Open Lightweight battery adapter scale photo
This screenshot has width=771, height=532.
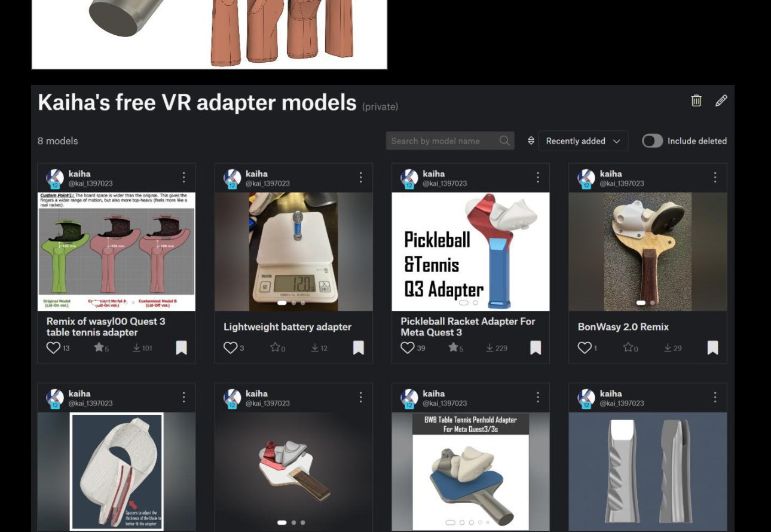click(x=293, y=252)
